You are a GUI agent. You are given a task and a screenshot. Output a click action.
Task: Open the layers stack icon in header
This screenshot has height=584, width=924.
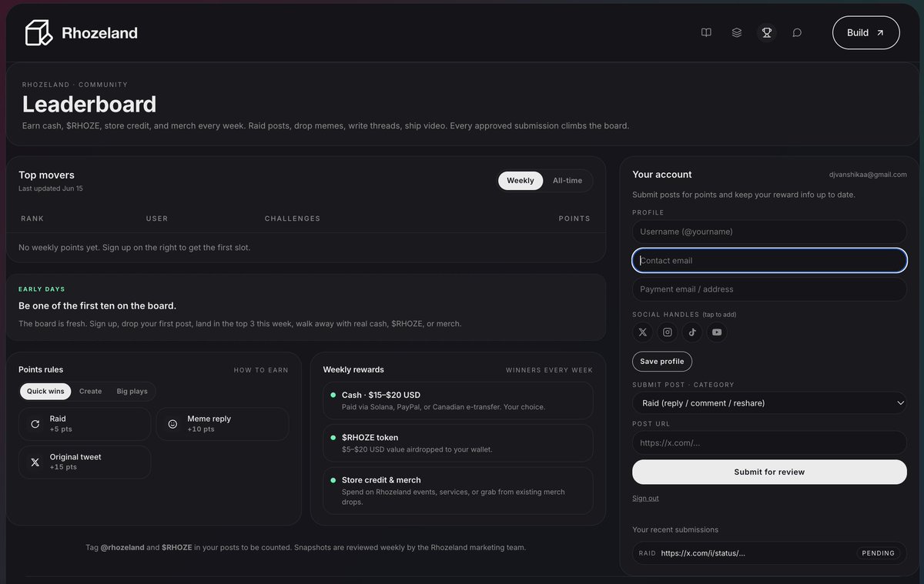[737, 32]
